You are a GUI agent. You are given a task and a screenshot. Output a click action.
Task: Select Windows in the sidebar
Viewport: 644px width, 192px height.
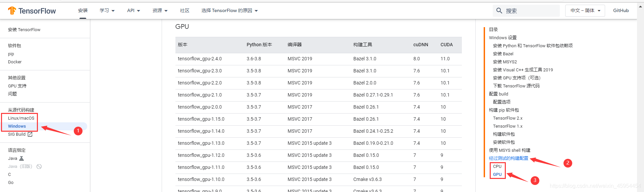(x=17, y=126)
